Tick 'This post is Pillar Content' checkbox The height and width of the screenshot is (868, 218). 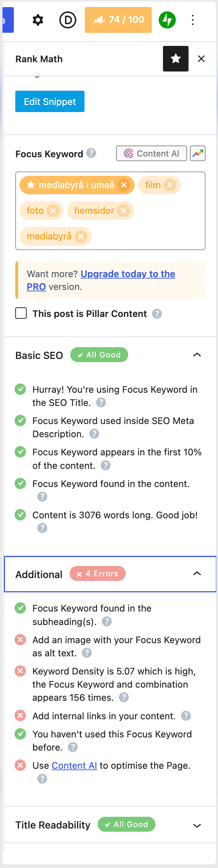(21, 313)
